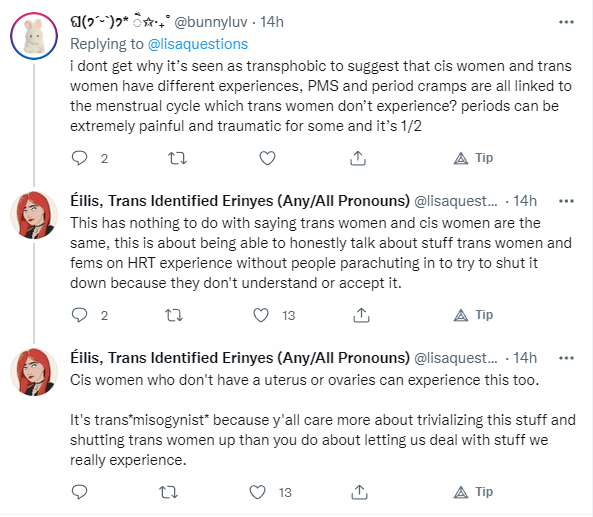This screenshot has height=517, width=593.
Task: Retweet the last tweet in the thread
Action: (x=168, y=492)
